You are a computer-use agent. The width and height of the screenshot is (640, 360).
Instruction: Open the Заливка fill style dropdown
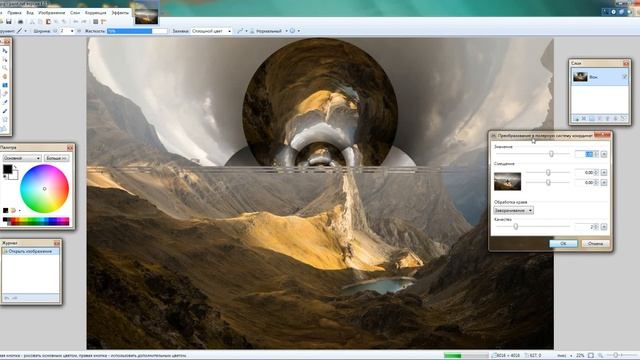coord(211,31)
